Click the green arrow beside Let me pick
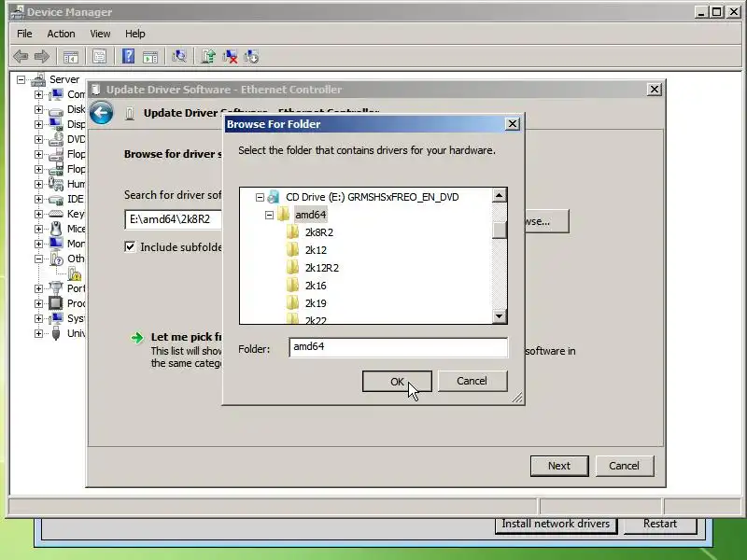The height and width of the screenshot is (560, 747). [x=137, y=338]
